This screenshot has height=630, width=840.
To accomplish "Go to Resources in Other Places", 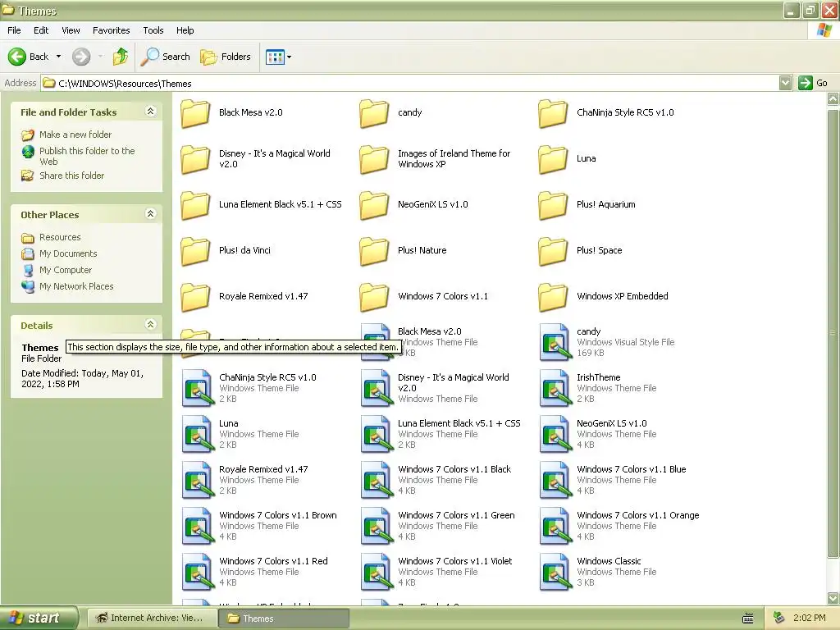I will click(x=59, y=237).
